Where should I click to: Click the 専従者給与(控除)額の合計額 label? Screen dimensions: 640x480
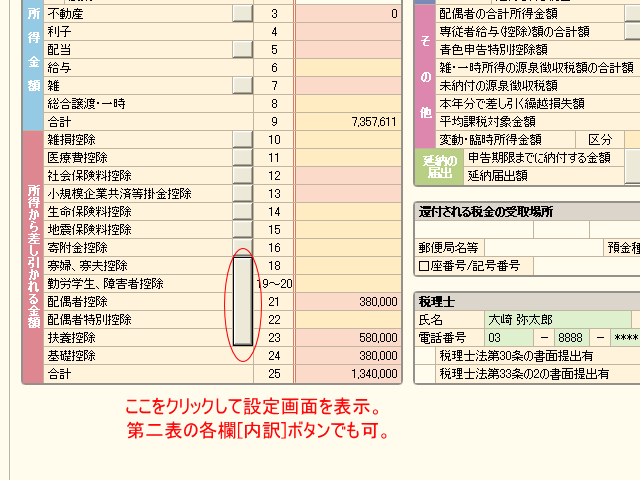click(x=514, y=31)
